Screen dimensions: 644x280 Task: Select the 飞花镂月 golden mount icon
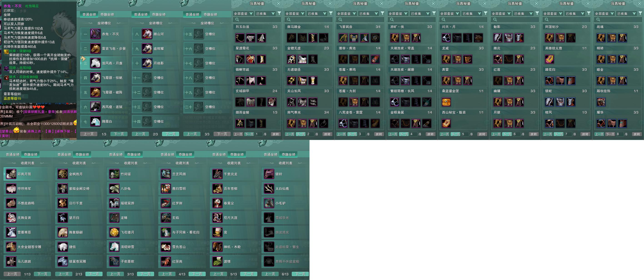pyautogui.click(x=114, y=232)
